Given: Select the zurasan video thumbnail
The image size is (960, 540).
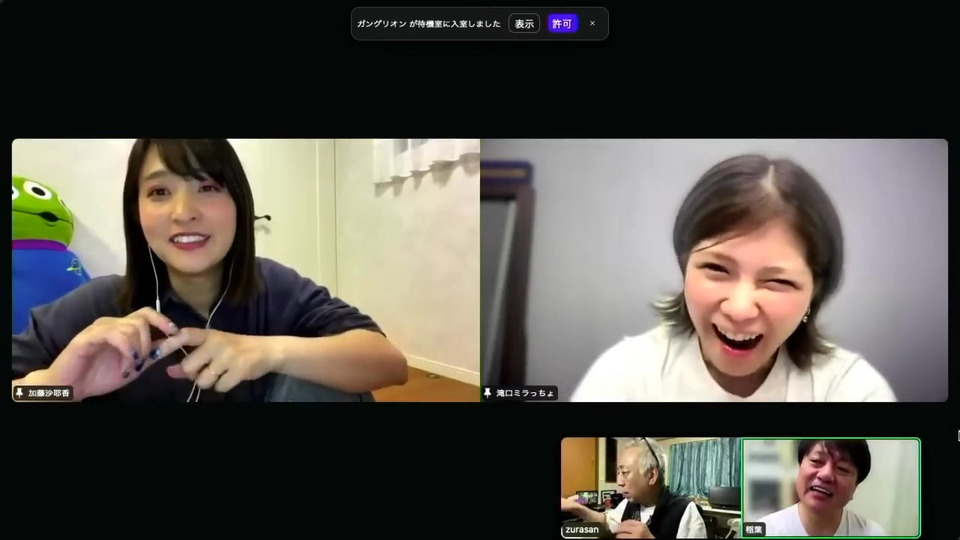Looking at the screenshot, I should tap(651, 488).
